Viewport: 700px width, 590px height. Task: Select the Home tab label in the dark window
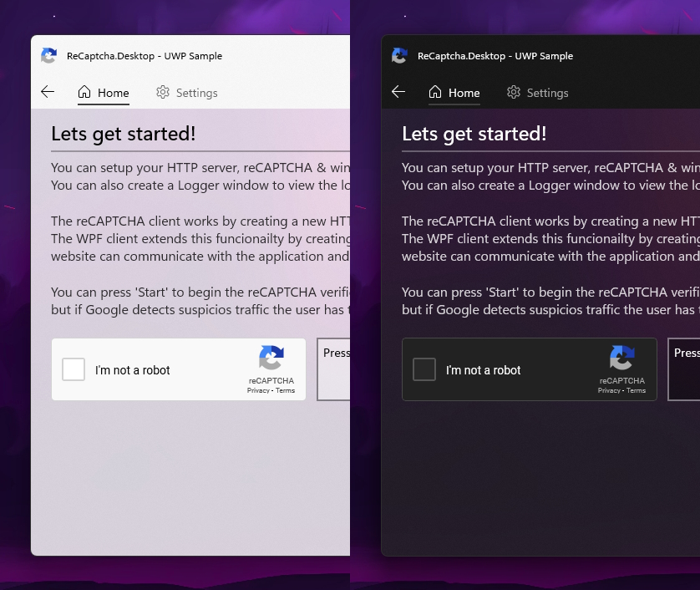(x=464, y=93)
